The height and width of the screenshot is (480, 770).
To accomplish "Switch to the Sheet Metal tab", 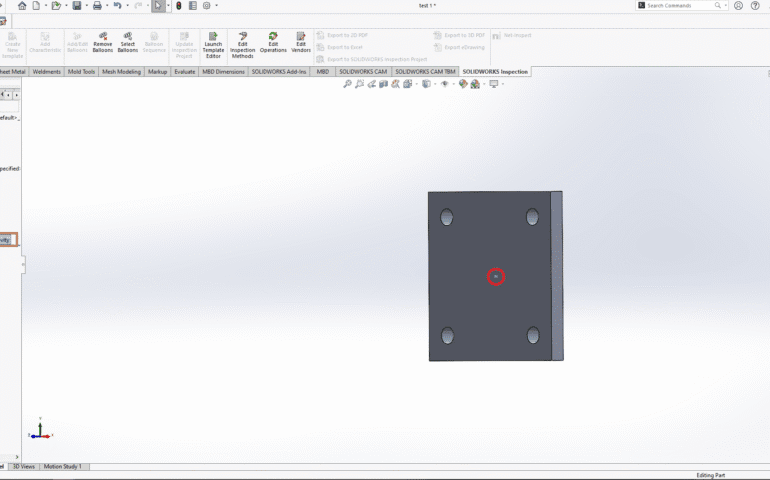I will 13,72.
